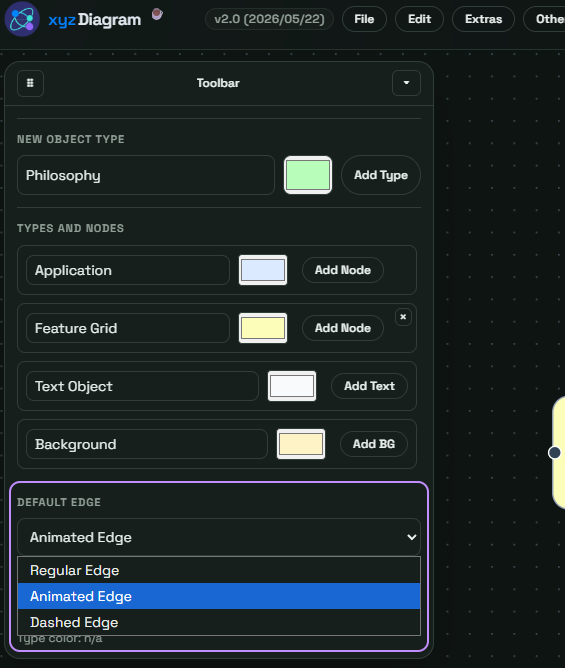
Task: Click the xyz Diagram logo icon
Action: (22, 19)
